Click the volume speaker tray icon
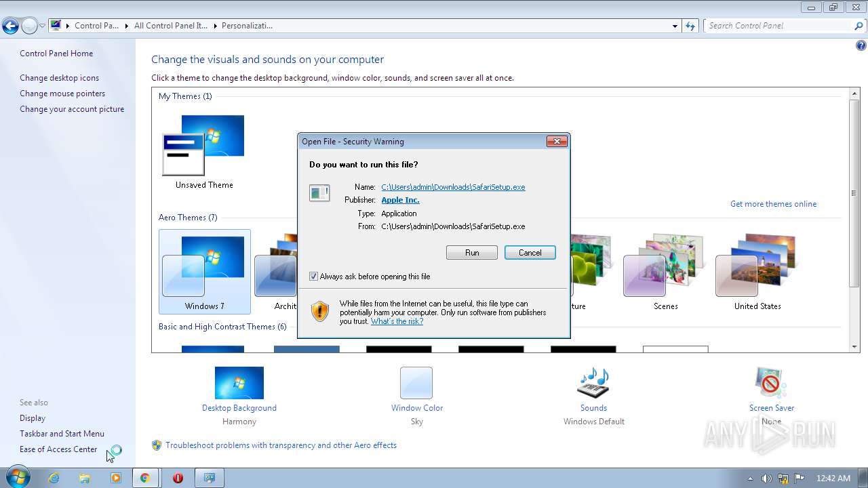This screenshot has height=488, width=868. click(x=767, y=478)
